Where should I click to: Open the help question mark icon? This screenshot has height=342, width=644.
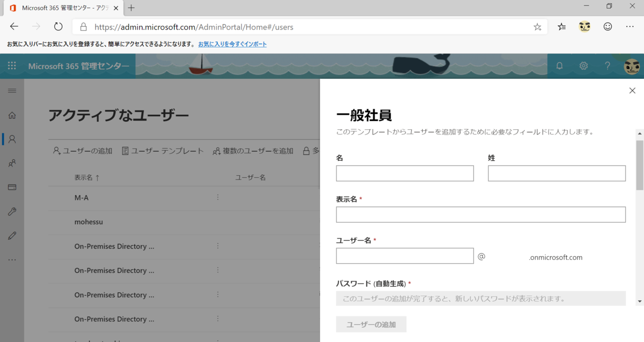[608, 66]
